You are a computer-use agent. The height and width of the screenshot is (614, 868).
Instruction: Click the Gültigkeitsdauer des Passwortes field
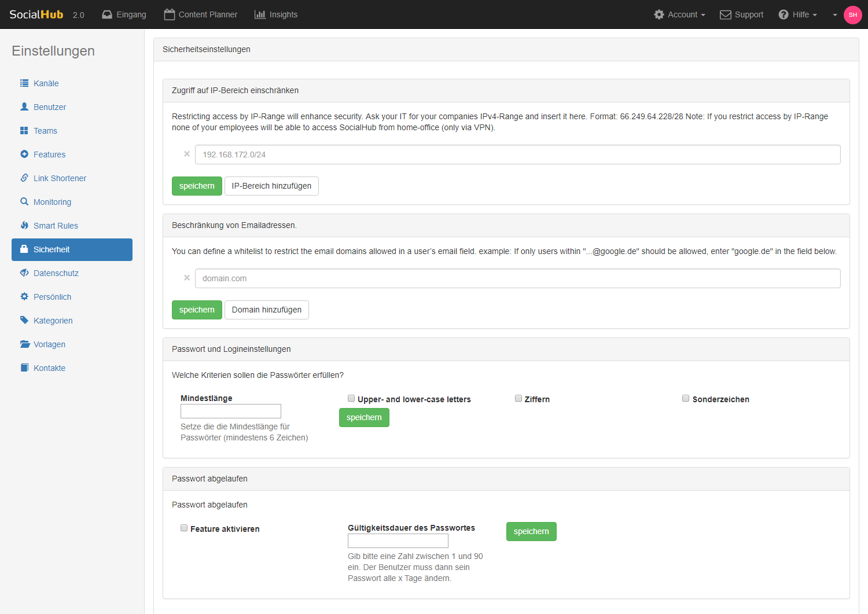pyautogui.click(x=398, y=541)
